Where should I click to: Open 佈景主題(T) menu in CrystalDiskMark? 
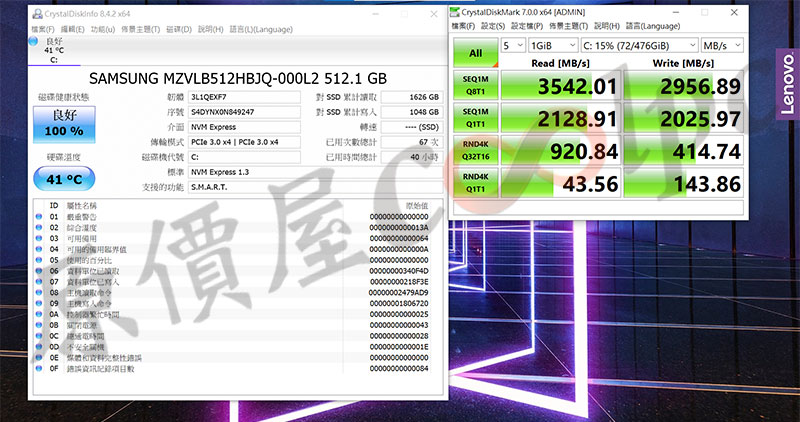click(568, 26)
